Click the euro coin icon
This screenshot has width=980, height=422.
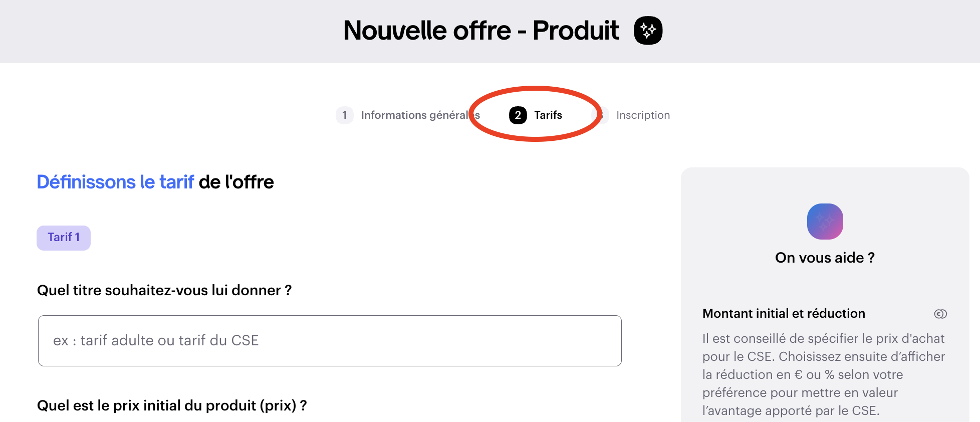pyautogui.click(x=940, y=314)
